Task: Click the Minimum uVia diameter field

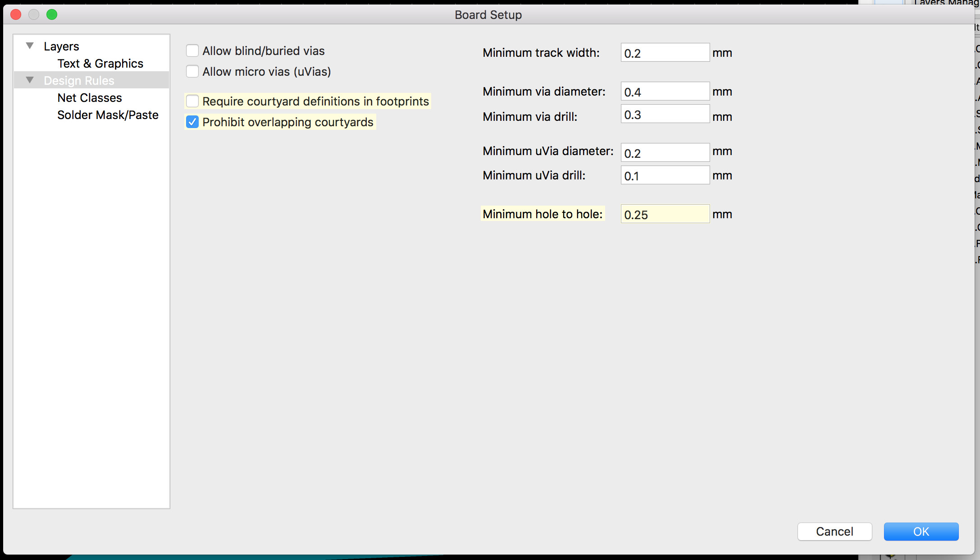Action: 665,153
